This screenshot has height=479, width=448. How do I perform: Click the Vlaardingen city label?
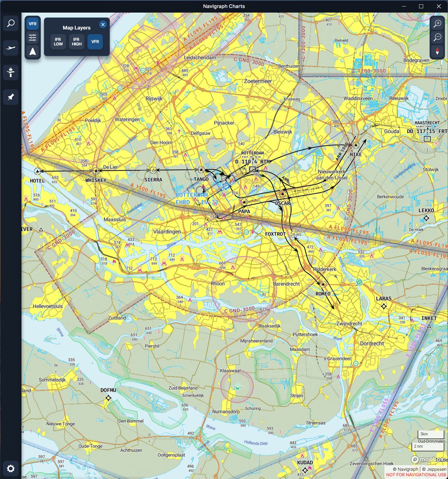pos(167,232)
